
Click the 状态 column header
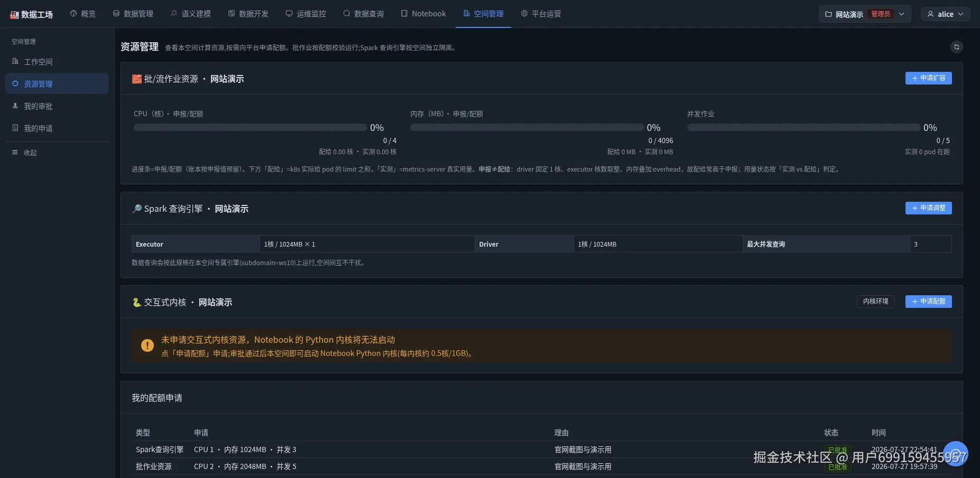[831, 433]
